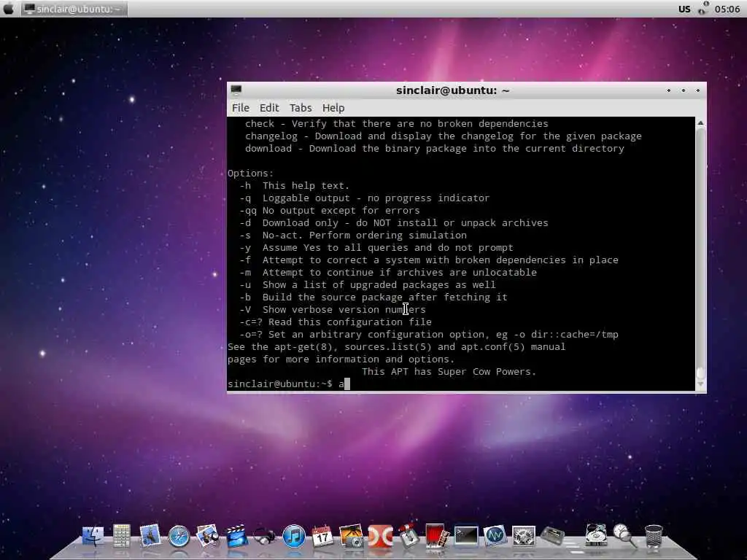Image resolution: width=747 pixels, height=560 pixels.
Task: Open the Trash in the dock
Action: click(654, 536)
